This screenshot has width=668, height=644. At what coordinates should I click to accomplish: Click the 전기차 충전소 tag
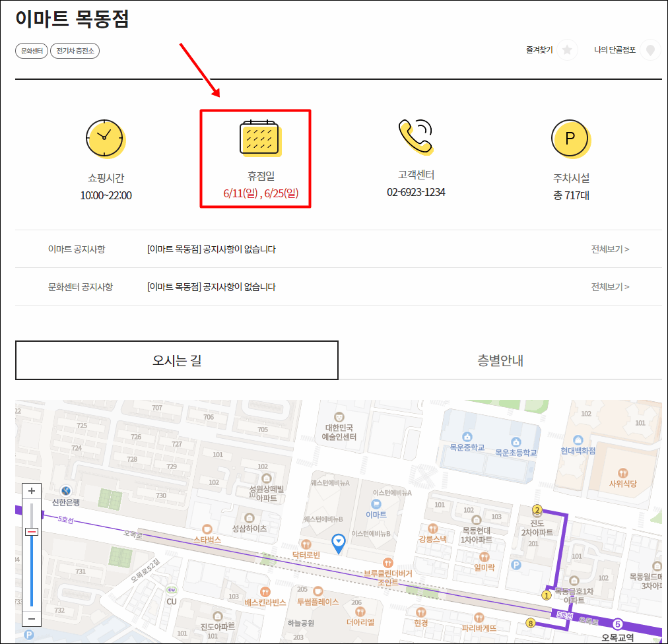tap(75, 51)
